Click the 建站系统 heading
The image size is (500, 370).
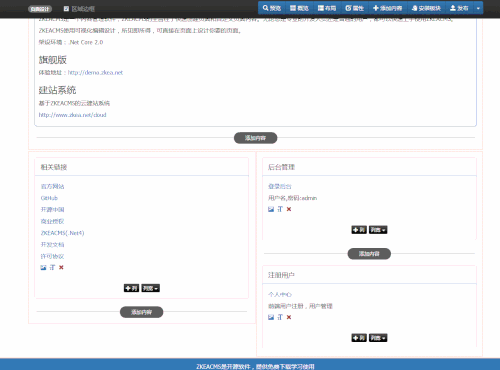pos(57,90)
